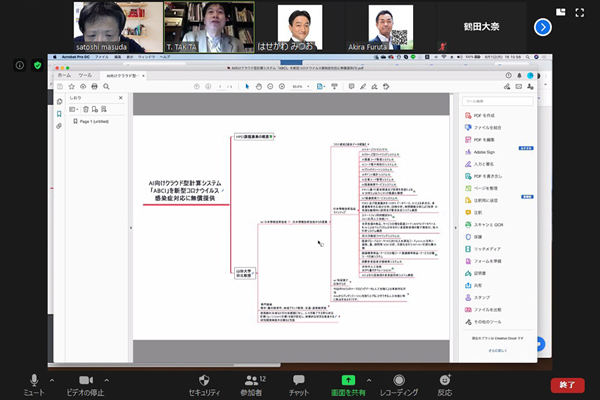Zoom out with minus circle icon
This screenshot has height=400, width=600.
[x=270, y=87]
